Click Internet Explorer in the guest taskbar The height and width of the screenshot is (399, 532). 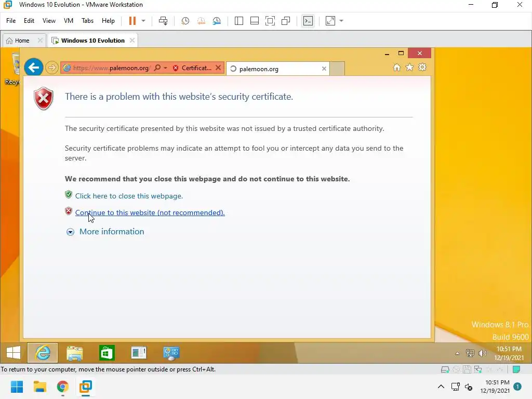[43, 353]
